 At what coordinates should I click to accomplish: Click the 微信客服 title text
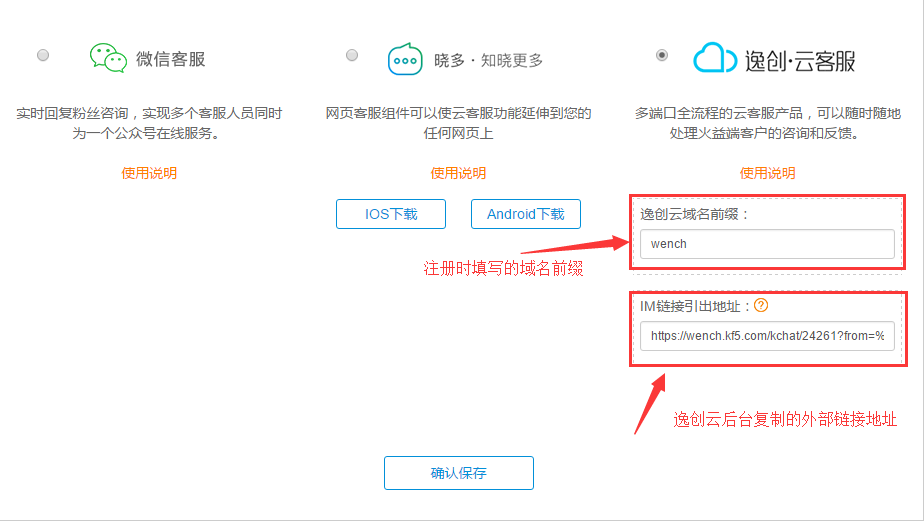[x=170, y=59]
